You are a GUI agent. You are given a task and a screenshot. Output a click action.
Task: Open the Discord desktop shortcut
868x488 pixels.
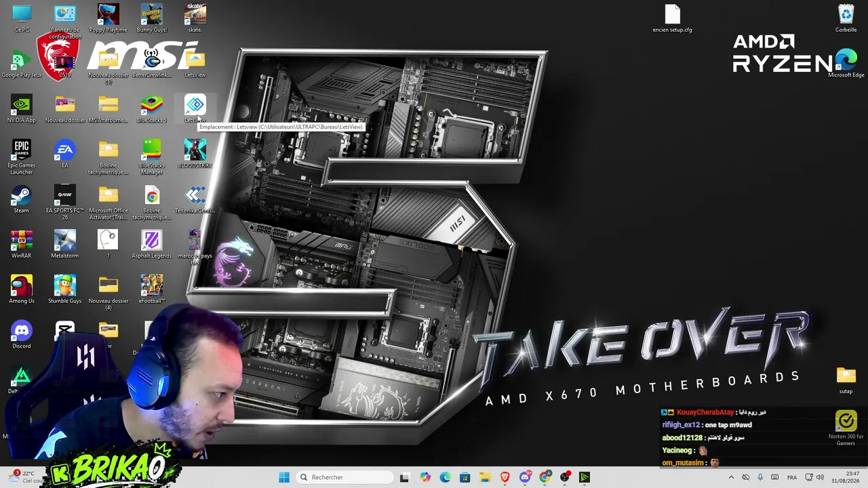click(22, 335)
